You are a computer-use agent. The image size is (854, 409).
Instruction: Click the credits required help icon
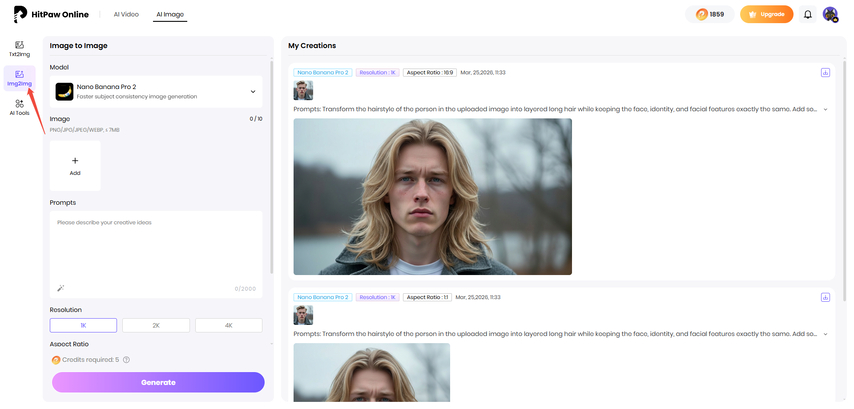126,360
